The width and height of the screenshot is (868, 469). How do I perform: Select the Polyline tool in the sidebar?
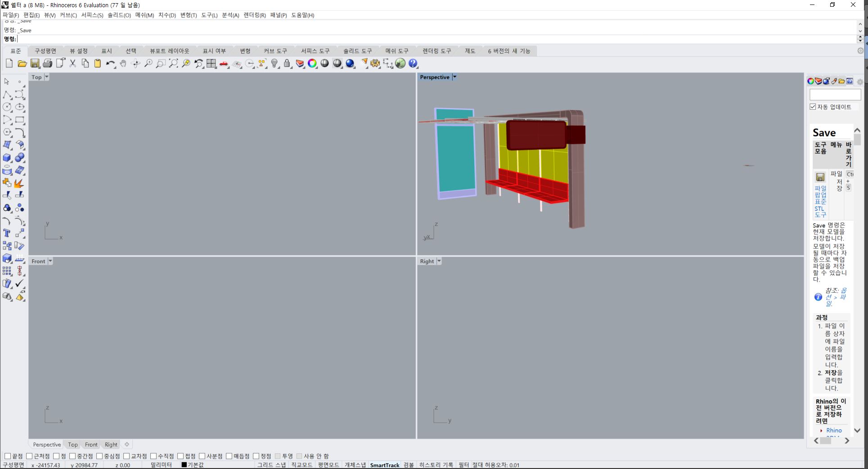click(7, 95)
